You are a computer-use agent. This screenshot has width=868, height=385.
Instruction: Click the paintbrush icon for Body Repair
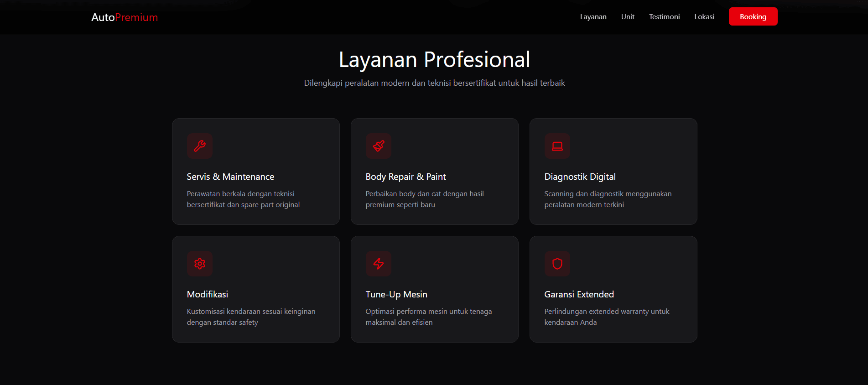[379, 146]
